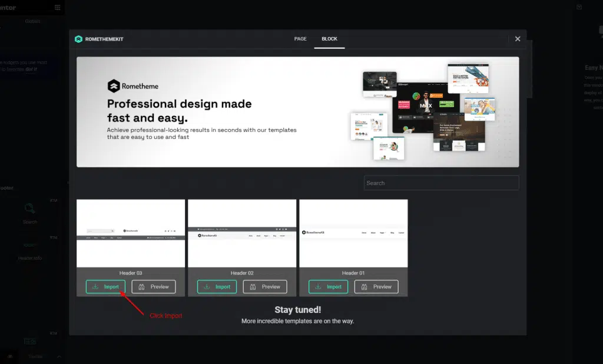Click the "Header 02" label text
The image size is (603, 364).
pyautogui.click(x=242, y=273)
